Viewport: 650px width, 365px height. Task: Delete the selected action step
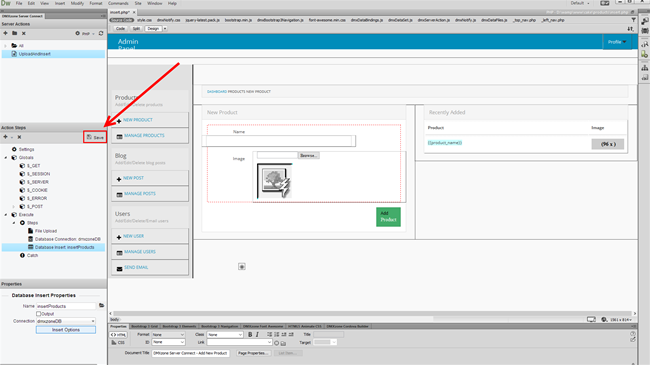19,137
